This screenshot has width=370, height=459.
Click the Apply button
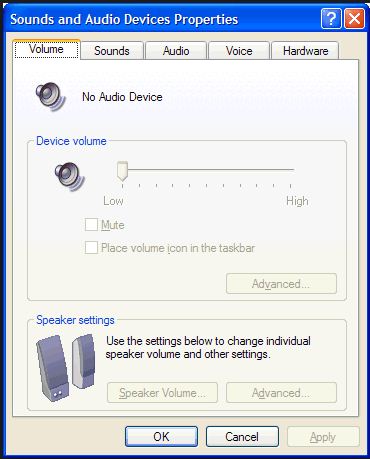(x=323, y=436)
